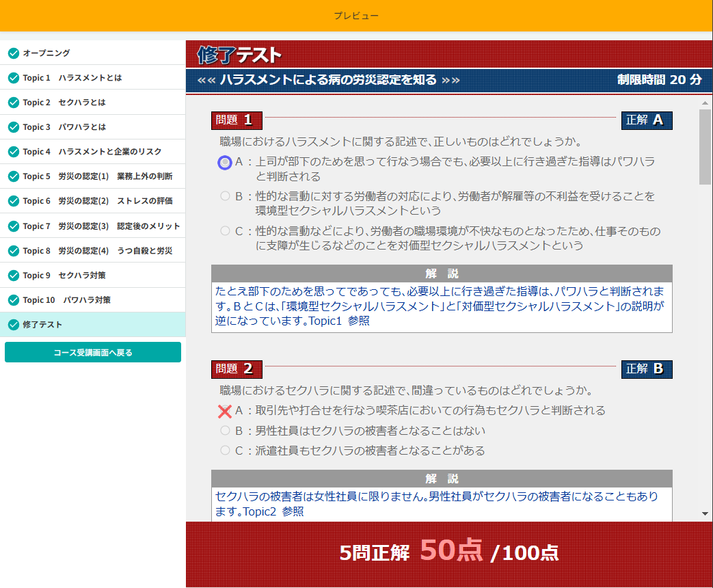Screen dimensions: 713x588
Task: Open Topic 1 ハラスメントとは
Action: (x=93, y=77)
